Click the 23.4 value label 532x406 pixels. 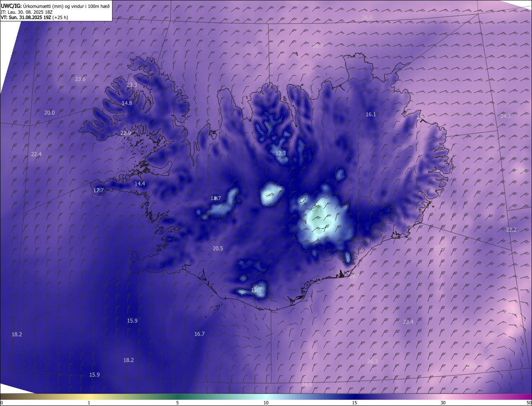tap(408, 322)
